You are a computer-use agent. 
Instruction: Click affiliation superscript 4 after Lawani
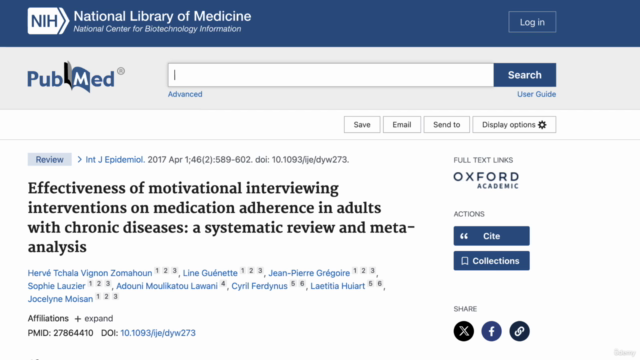[223, 284]
